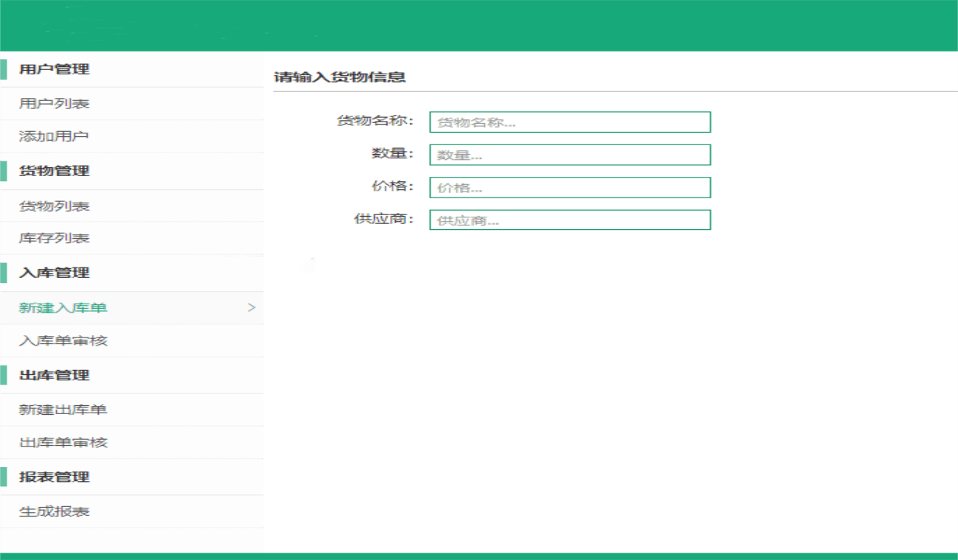The image size is (958, 560).
Task: Click the 货物管理 section header
Action: (x=54, y=171)
